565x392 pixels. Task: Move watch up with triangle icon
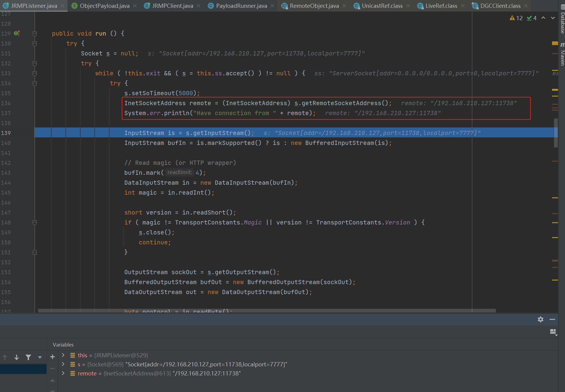click(52, 380)
